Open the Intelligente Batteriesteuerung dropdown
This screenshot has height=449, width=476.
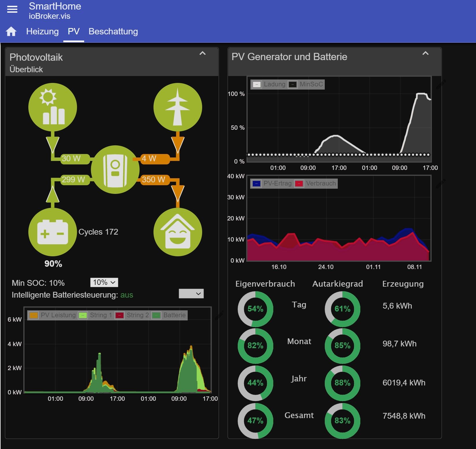191,294
